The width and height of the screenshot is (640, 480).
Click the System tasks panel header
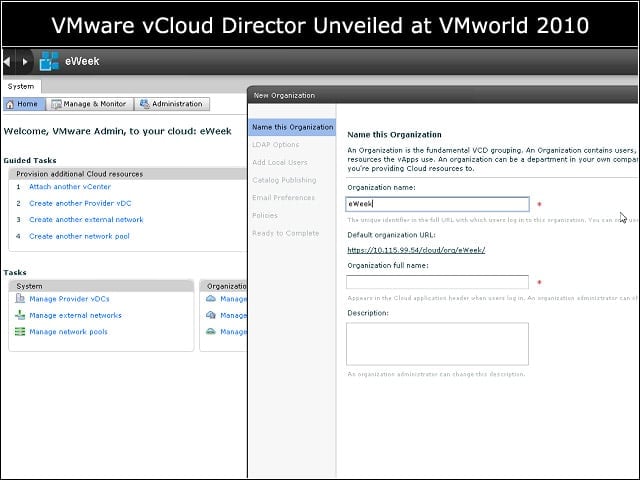(x=101, y=286)
